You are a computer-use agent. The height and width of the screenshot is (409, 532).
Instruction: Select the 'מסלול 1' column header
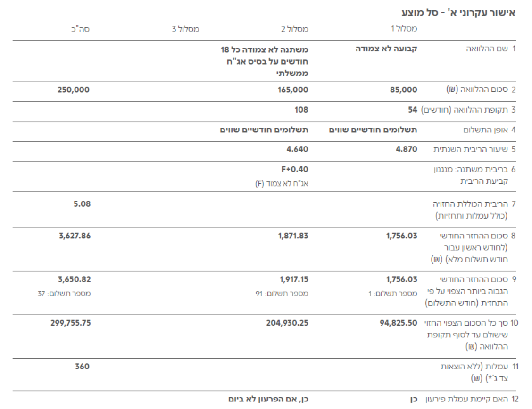[404, 29]
